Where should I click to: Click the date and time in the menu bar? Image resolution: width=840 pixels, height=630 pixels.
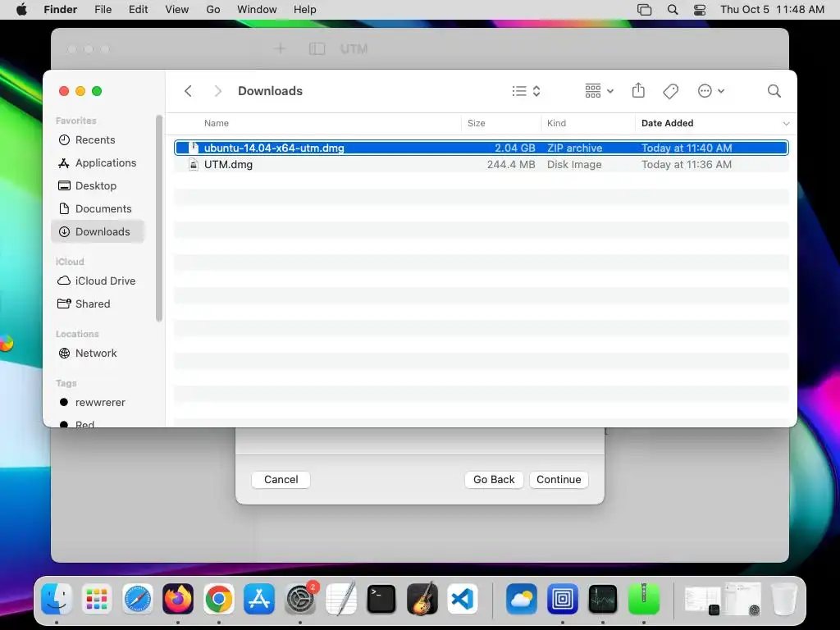coord(772,10)
